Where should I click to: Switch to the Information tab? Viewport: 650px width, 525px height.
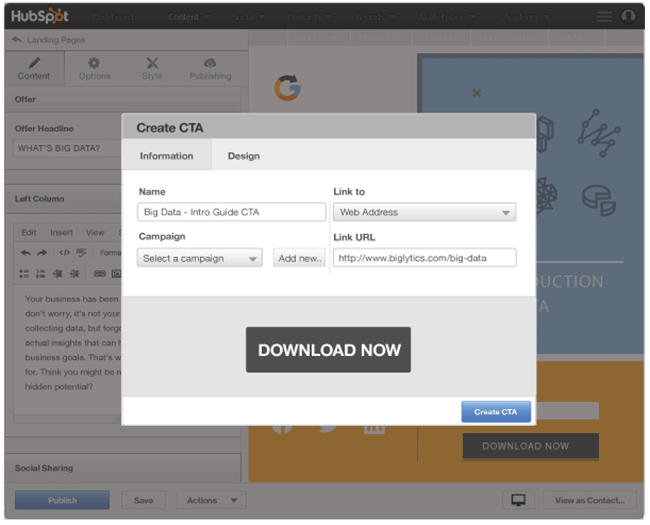(x=167, y=156)
